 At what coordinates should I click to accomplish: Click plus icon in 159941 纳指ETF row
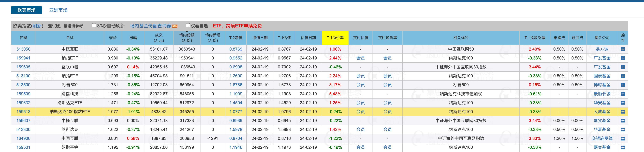[x=623, y=58]
